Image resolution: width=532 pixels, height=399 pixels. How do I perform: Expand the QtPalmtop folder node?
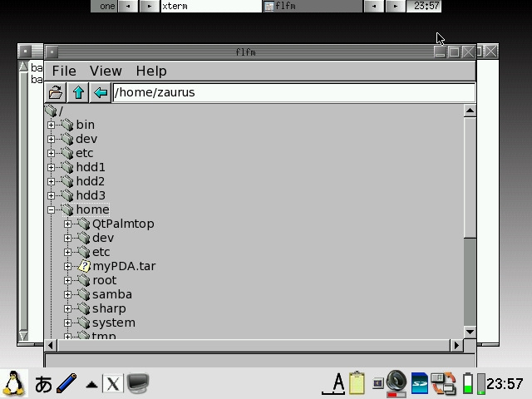click(x=68, y=224)
